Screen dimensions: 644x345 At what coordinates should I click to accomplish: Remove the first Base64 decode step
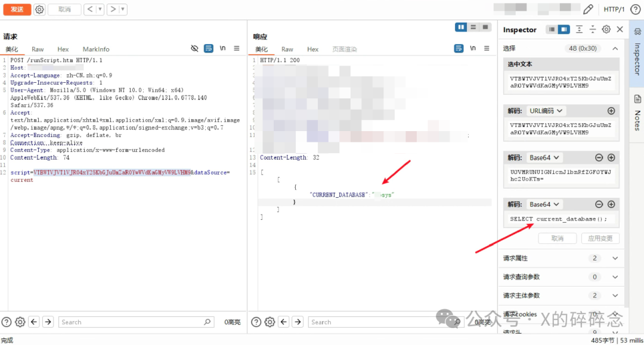(x=599, y=157)
